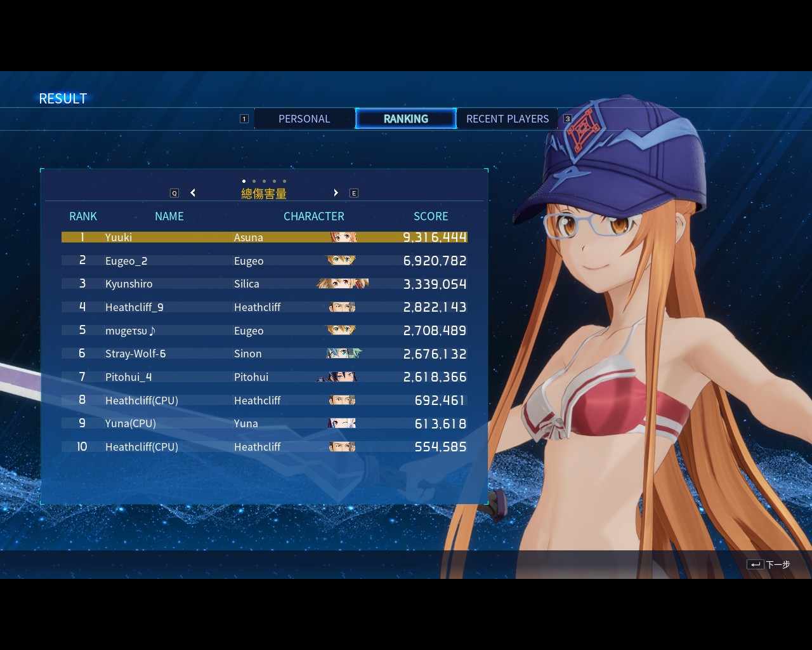Click character name Yuna
This screenshot has width=812, height=650.
tap(246, 423)
